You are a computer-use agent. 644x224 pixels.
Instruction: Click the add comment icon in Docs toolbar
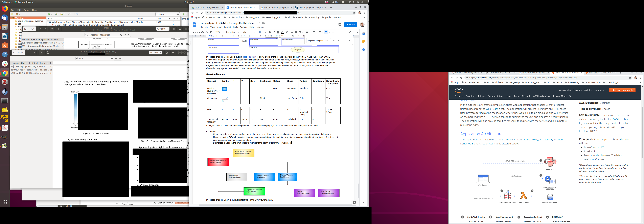[296, 32]
